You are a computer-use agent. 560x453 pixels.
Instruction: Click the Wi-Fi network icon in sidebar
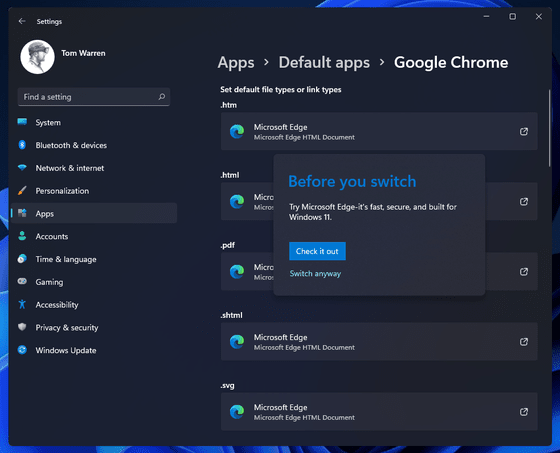pos(22,168)
